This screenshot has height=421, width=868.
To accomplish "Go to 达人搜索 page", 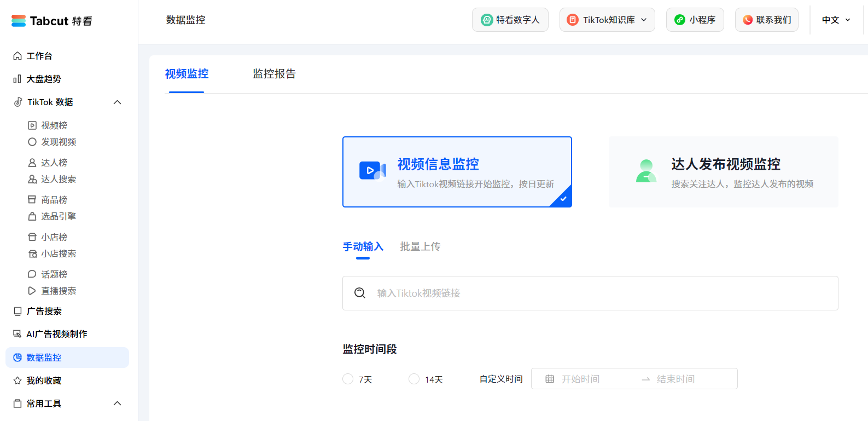I will coord(59,179).
